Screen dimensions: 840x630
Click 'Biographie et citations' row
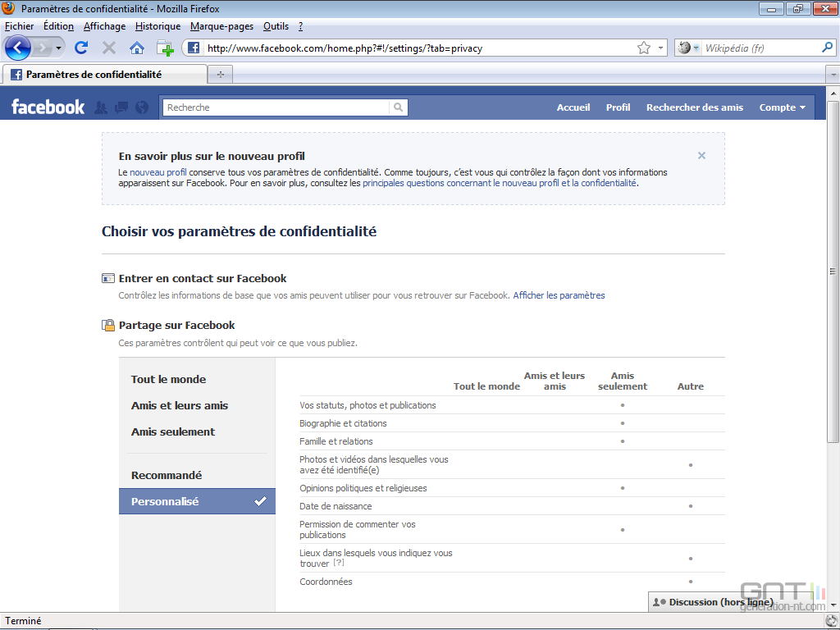click(512, 423)
